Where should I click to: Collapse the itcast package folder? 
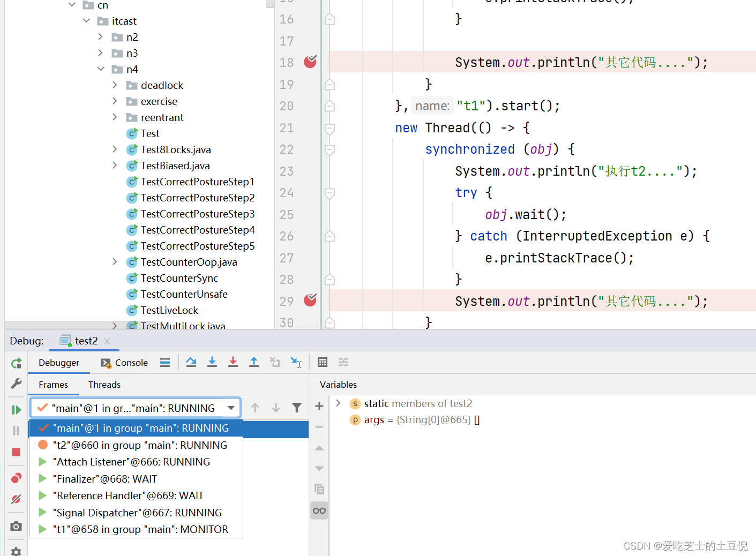(86, 21)
